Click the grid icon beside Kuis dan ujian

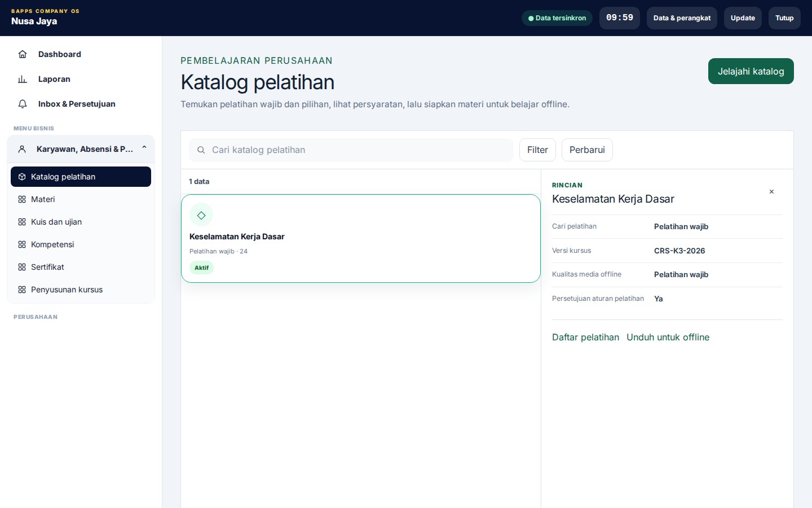pyautogui.click(x=22, y=222)
